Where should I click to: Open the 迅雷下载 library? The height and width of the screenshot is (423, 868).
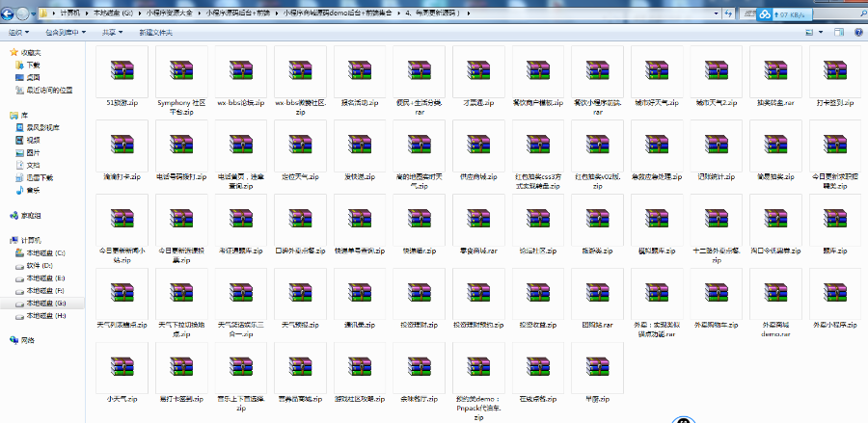40,178
